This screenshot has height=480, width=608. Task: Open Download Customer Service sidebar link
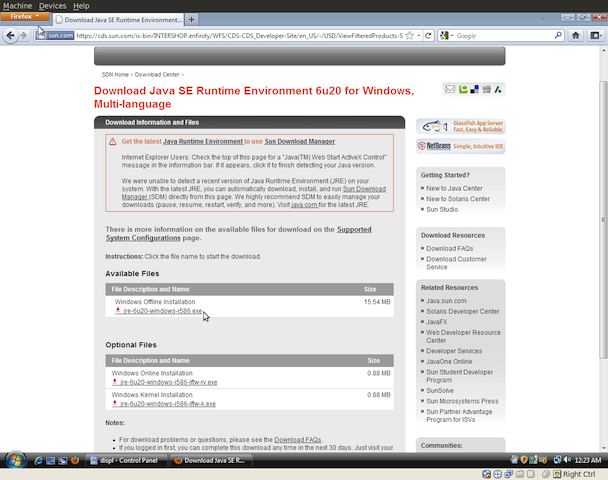tap(456, 263)
